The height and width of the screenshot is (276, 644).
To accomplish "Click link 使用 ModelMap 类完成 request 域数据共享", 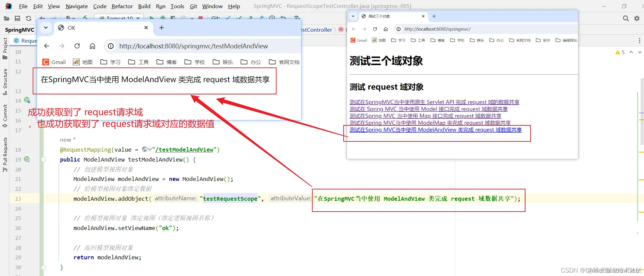I will click(x=430, y=123).
